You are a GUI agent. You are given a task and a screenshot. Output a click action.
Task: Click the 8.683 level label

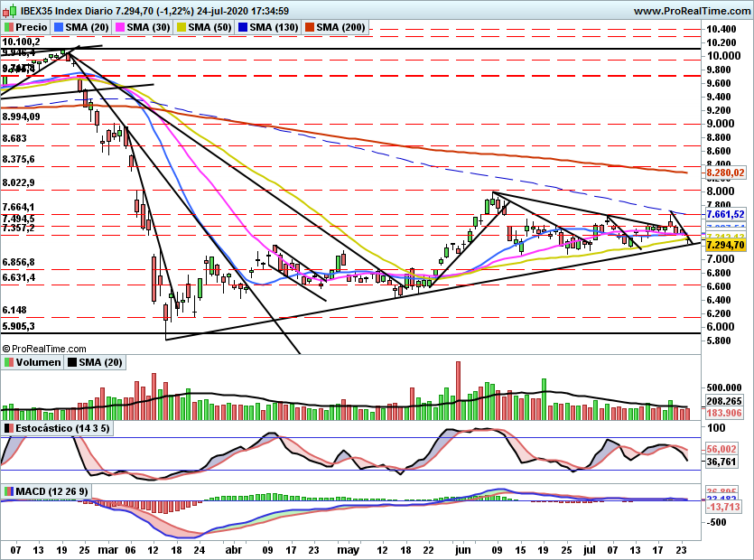pyautogui.click(x=14, y=138)
